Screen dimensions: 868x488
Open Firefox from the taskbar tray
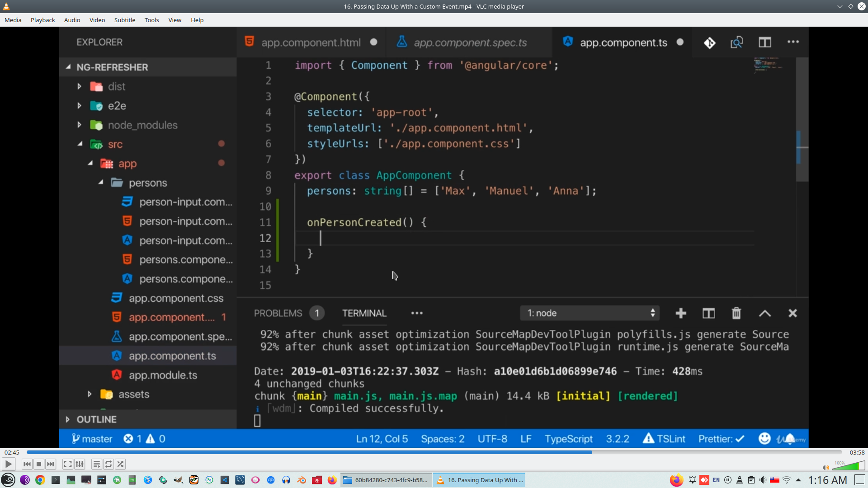(x=676, y=480)
